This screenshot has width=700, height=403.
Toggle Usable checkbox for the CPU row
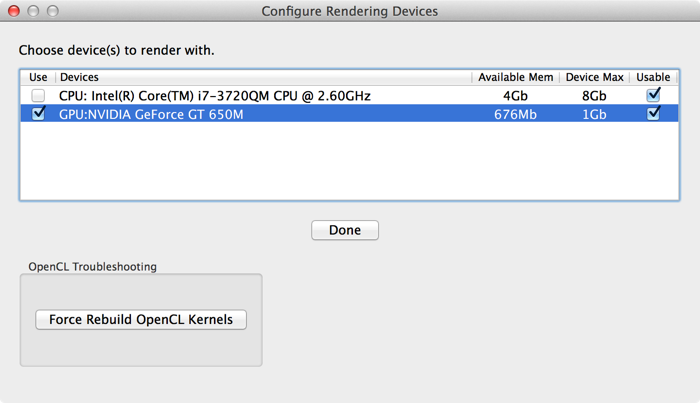654,95
